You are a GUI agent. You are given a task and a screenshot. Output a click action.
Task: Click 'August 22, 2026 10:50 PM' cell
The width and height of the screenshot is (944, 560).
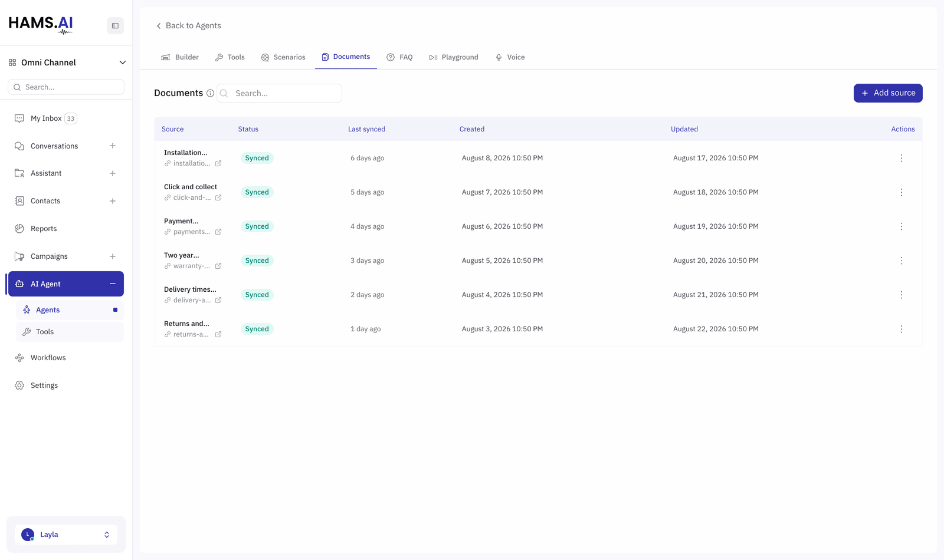coord(716,329)
